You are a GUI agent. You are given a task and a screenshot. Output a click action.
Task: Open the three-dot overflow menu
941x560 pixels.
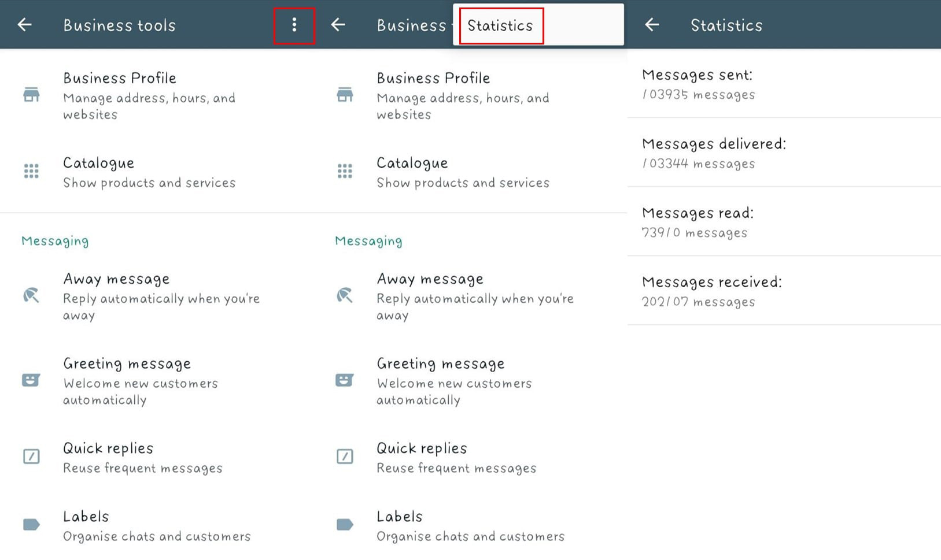[x=294, y=25]
